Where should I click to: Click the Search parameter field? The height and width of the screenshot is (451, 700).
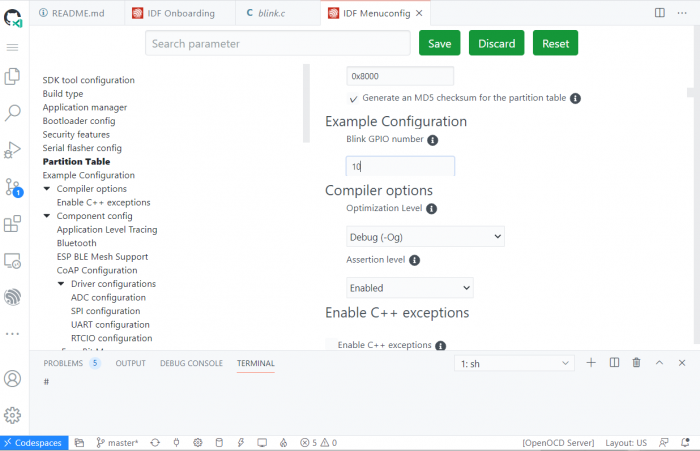point(277,43)
